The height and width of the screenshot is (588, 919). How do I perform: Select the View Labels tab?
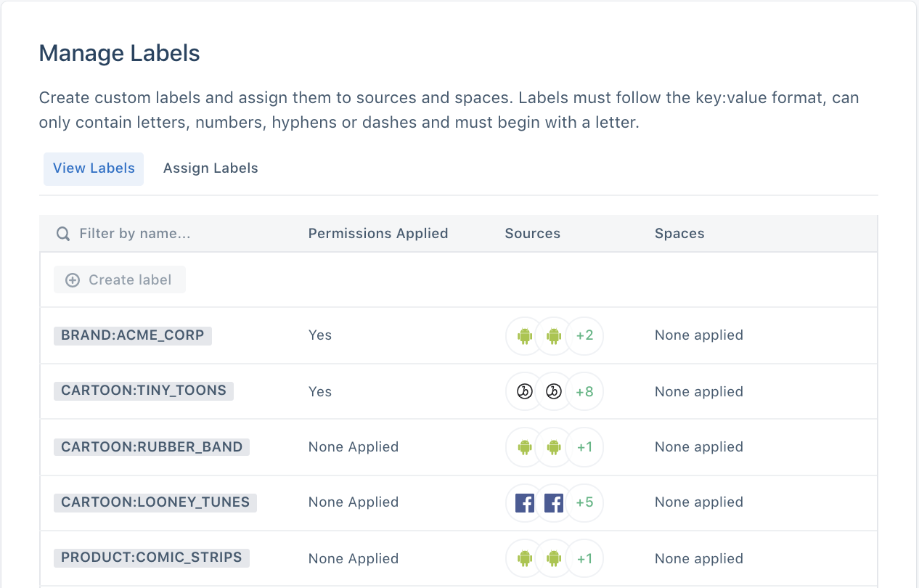tap(94, 168)
